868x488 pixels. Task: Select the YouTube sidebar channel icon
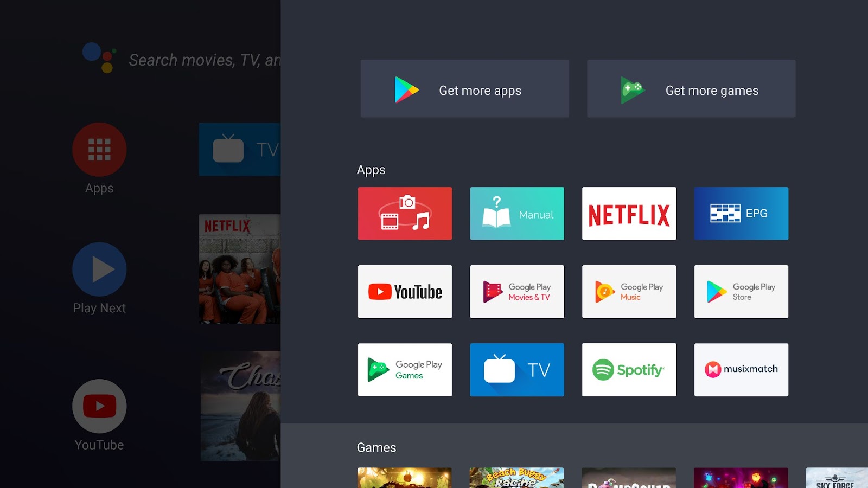(x=99, y=406)
